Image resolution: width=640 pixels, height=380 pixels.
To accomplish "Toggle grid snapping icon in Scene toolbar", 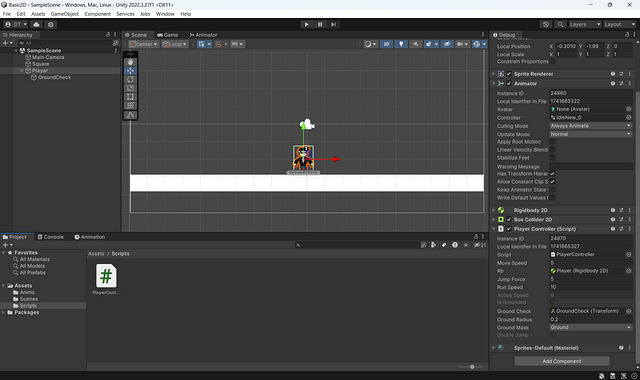I will tap(218, 44).
